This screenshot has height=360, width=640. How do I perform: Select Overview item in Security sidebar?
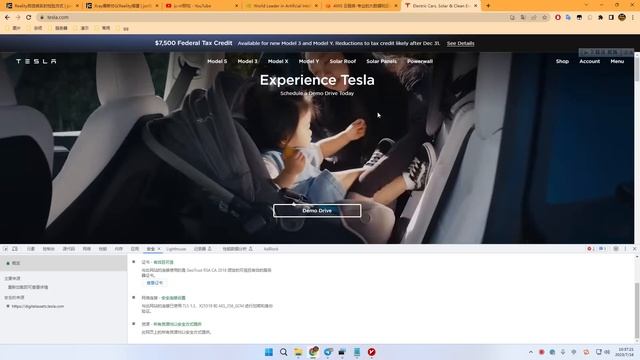tap(63, 263)
